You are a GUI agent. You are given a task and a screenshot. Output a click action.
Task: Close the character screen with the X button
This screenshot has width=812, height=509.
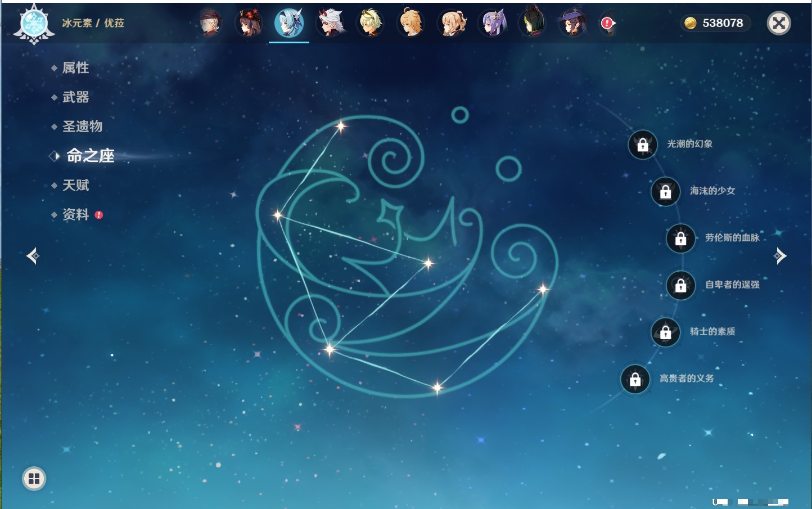(779, 23)
